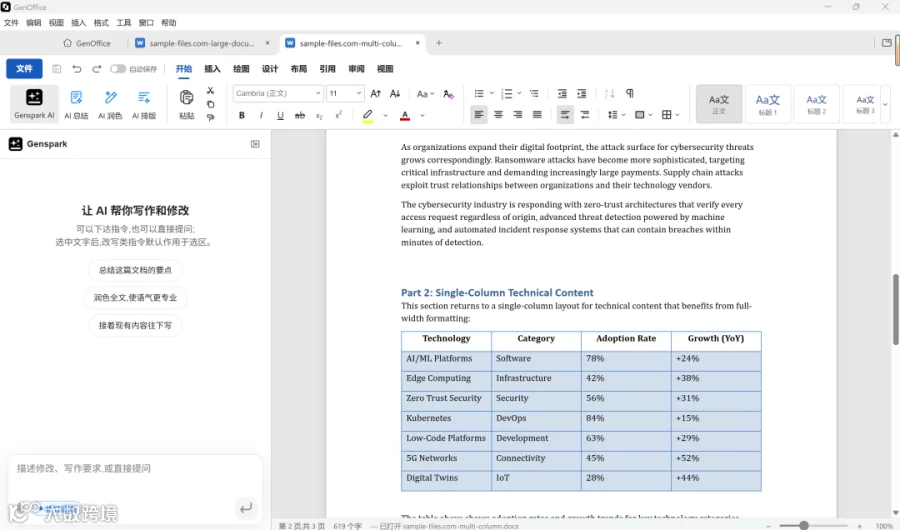Choose 润色全文,使语气更专业 suggestion

[135, 297]
